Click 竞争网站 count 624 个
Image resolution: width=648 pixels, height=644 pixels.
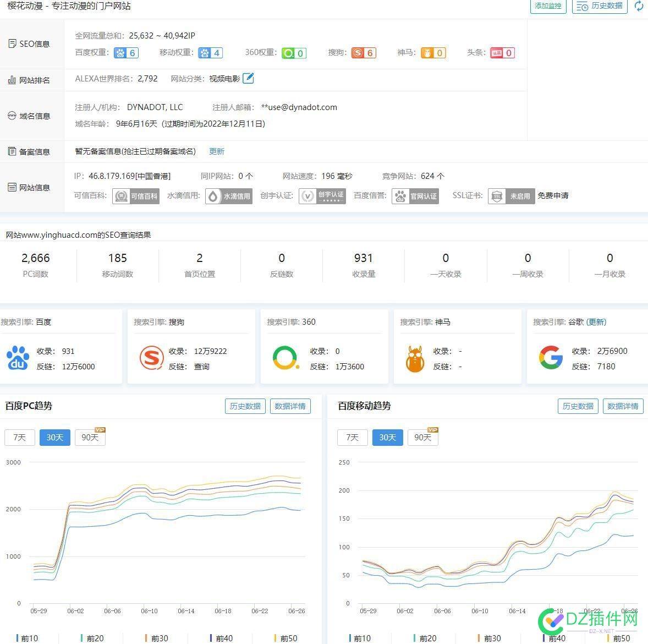pyautogui.click(x=433, y=176)
